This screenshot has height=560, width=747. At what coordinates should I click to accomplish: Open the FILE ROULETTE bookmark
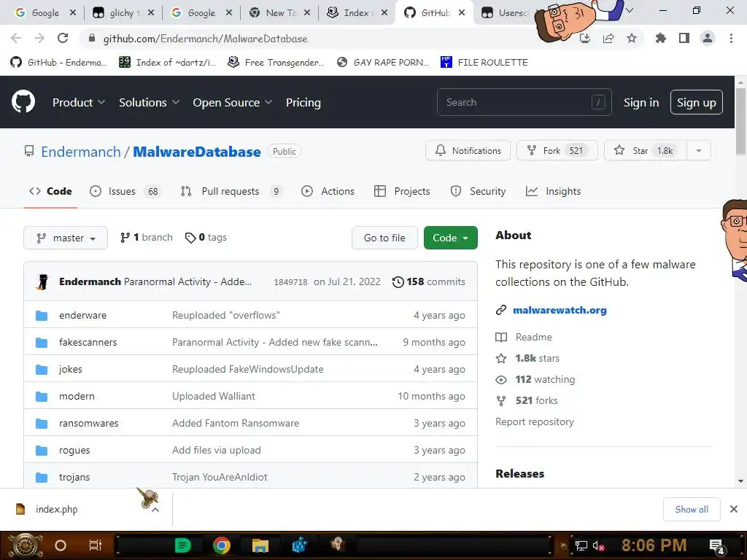484,63
